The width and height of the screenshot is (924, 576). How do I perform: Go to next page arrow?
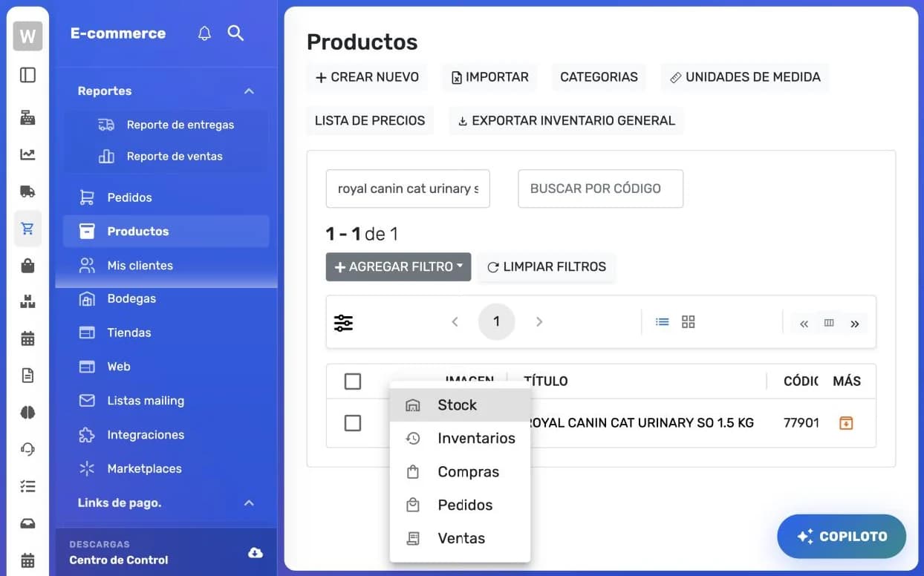[539, 321]
